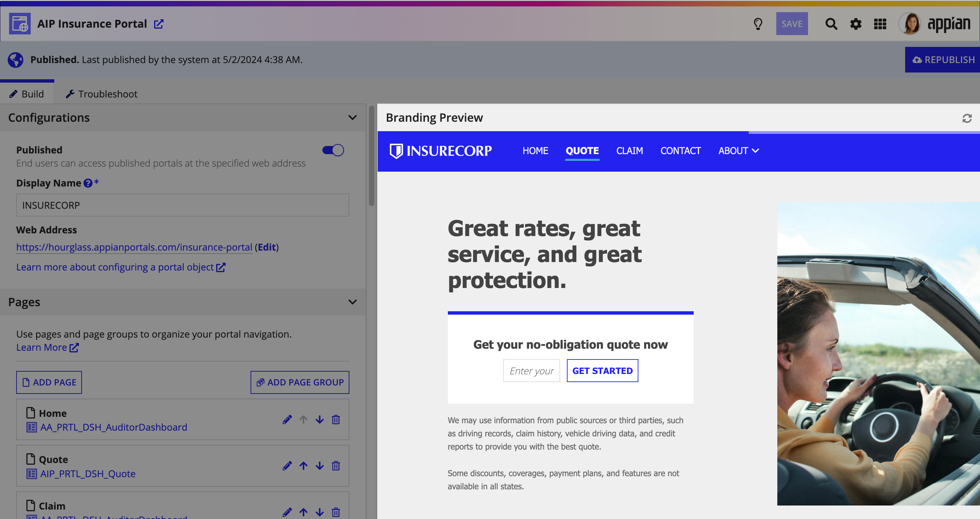Collapse the Pages section
The image size is (980, 519).
click(x=352, y=302)
